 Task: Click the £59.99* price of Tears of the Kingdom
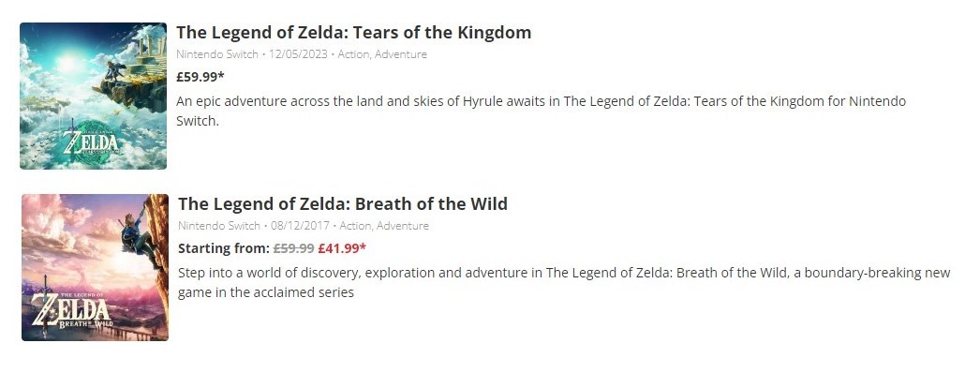click(x=200, y=77)
